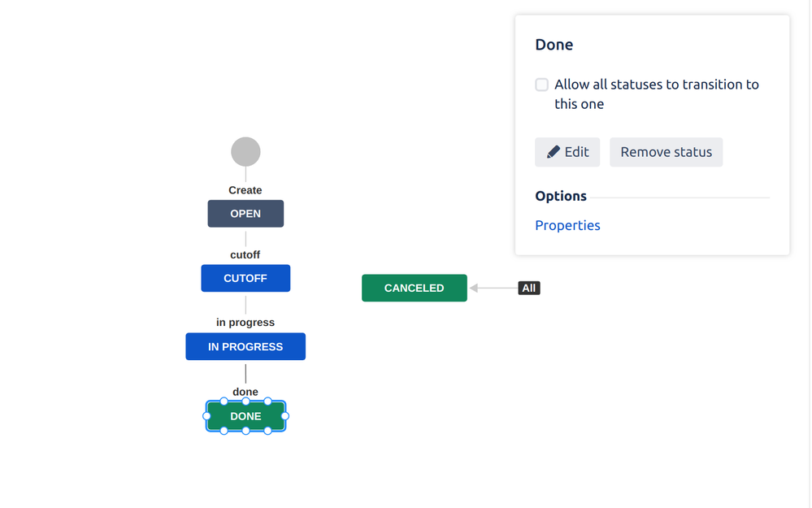Click the right connection handle of DONE

click(x=284, y=416)
